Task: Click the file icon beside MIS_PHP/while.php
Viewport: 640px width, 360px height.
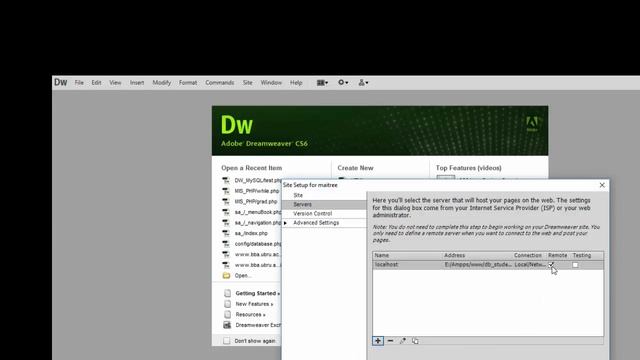Action: [x=226, y=191]
